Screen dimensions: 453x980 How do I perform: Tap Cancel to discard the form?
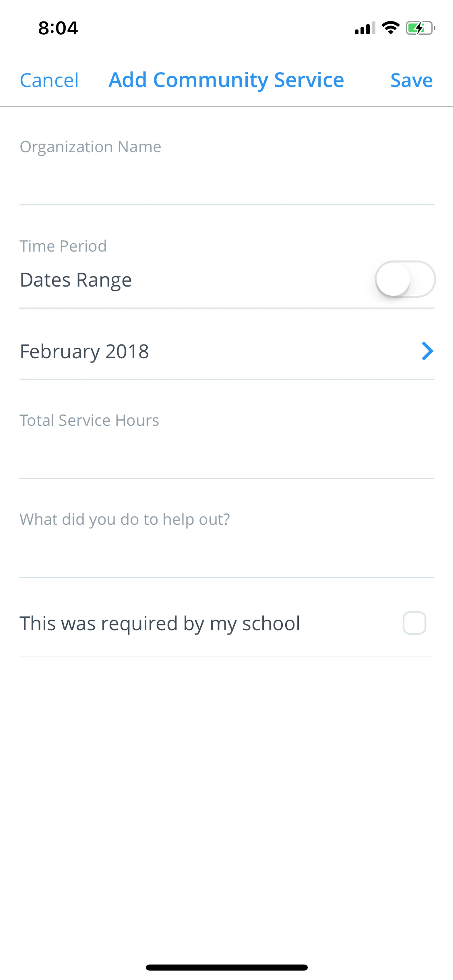[x=49, y=80]
